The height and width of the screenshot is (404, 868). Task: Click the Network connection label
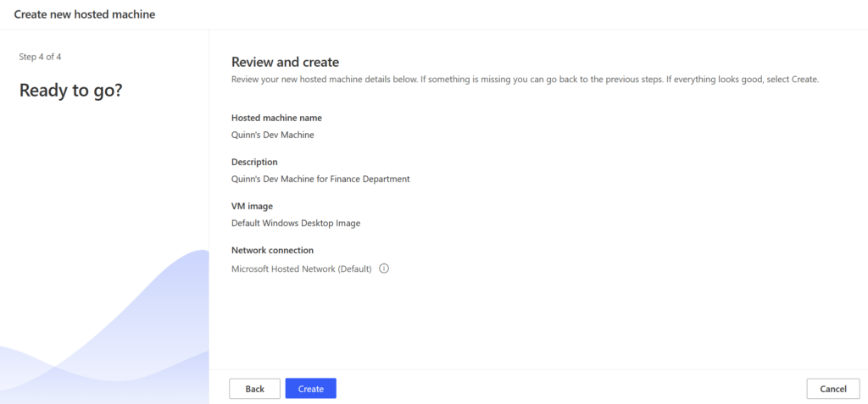272,250
